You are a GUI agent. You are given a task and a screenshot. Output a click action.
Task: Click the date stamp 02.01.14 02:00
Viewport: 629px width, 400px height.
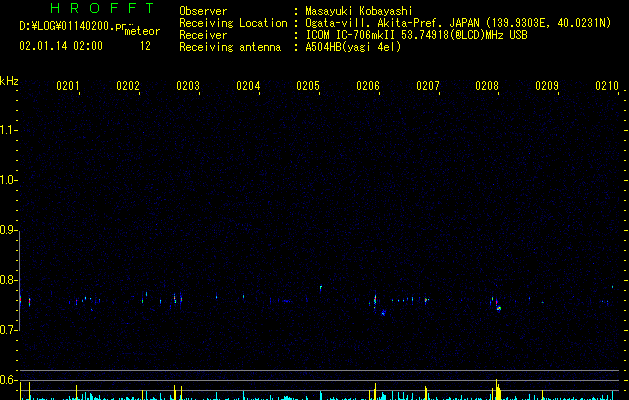pos(61,46)
